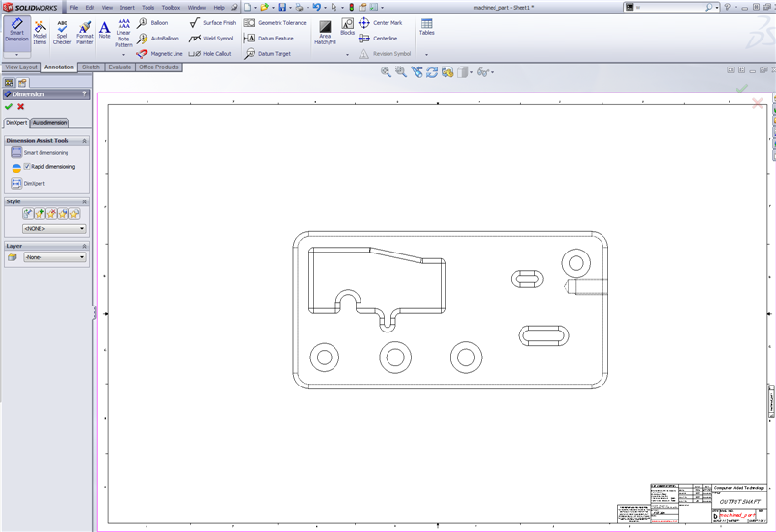Click Apply default attributes style icon
The height and width of the screenshot is (532, 776).
tap(28, 214)
